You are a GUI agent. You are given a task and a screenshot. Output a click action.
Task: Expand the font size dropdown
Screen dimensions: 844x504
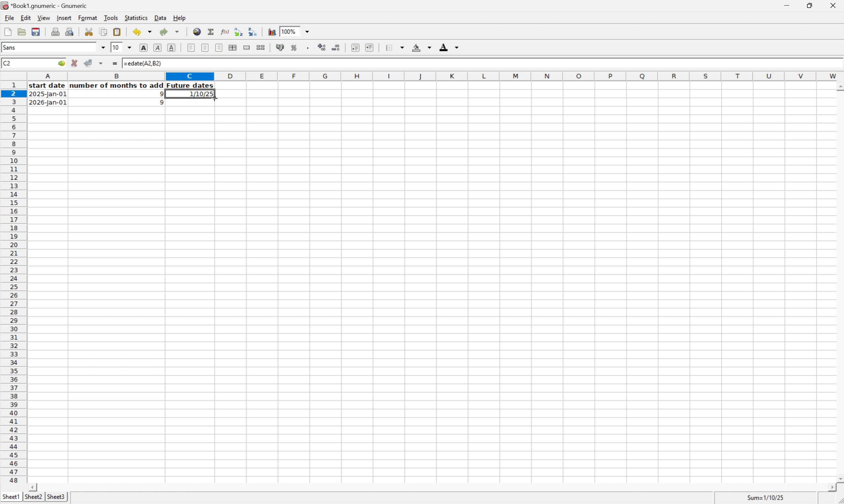point(130,47)
